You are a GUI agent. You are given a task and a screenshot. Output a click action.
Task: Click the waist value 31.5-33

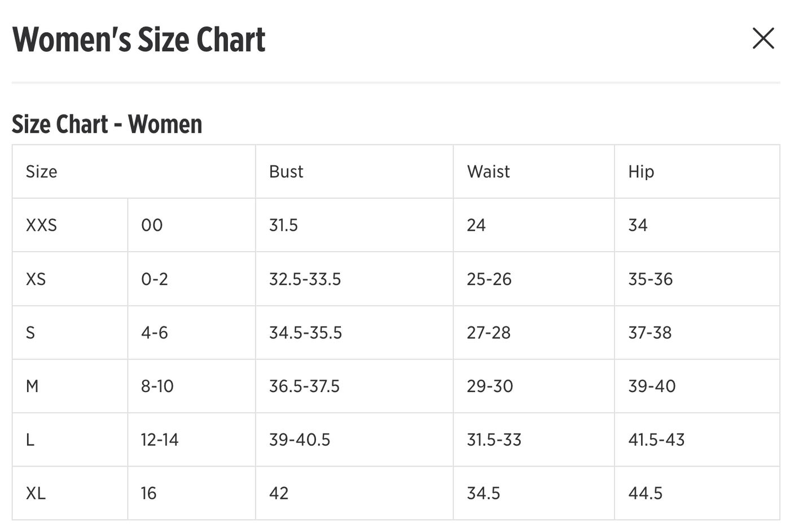[x=494, y=439]
